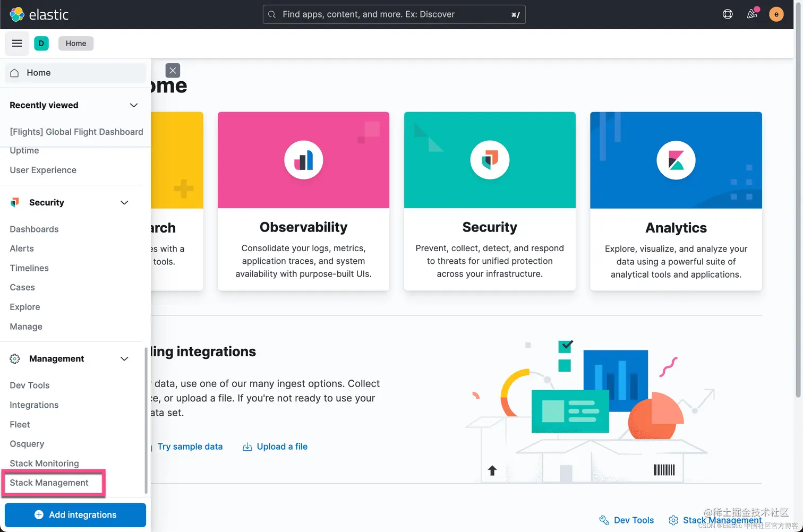Open Dev Tools in sidebar
The width and height of the screenshot is (803, 532).
(30, 385)
